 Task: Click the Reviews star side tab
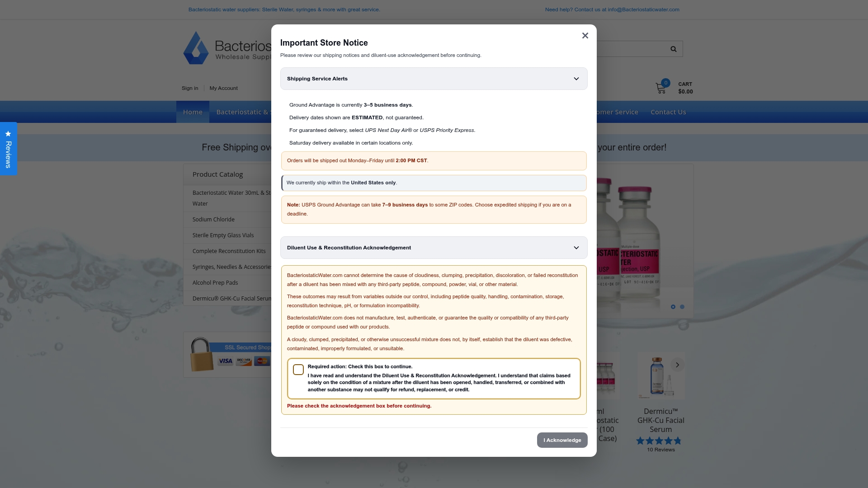tap(8, 149)
